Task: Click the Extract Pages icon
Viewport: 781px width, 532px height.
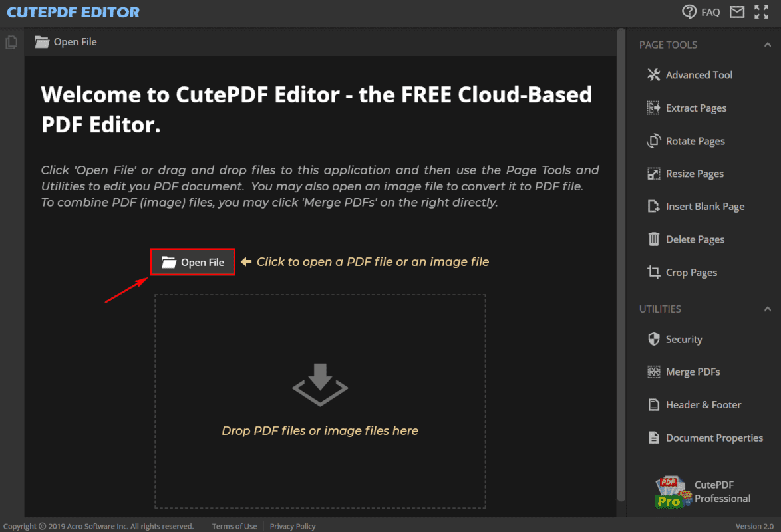Action: [x=653, y=108]
